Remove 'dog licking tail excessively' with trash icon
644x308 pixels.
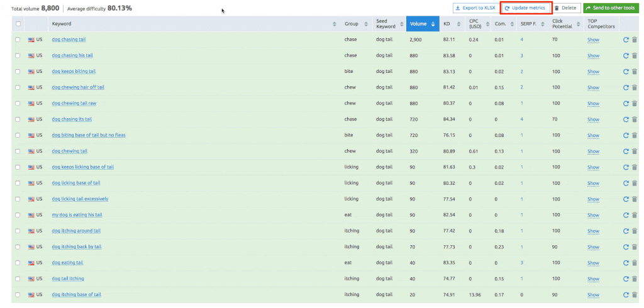click(x=634, y=199)
